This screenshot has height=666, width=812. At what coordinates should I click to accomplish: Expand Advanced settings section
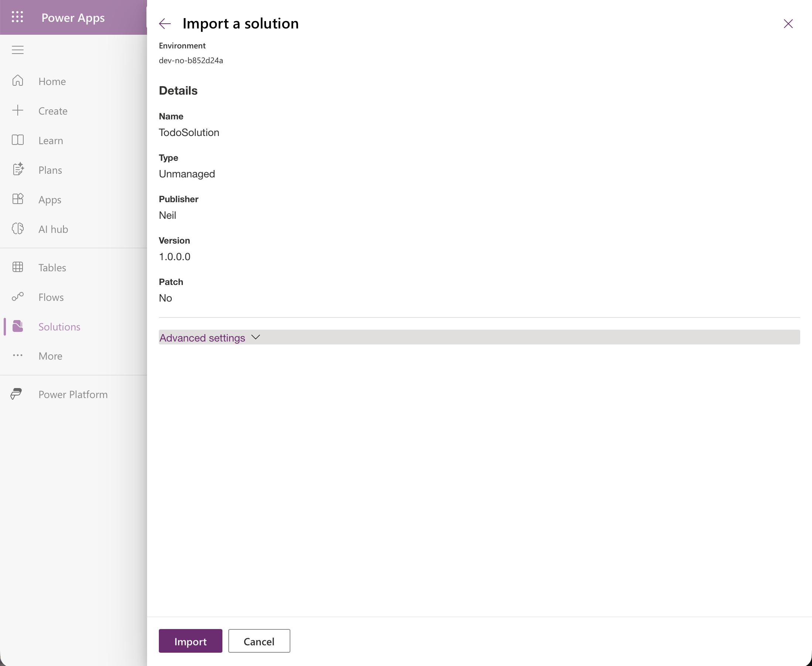click(479, 337)
